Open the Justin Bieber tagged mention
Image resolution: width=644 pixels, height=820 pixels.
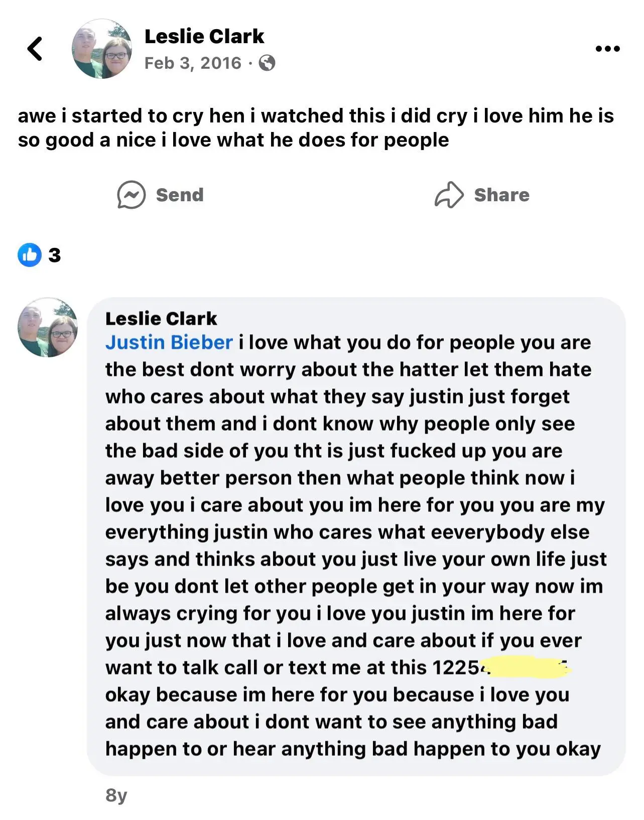[169, 342]
